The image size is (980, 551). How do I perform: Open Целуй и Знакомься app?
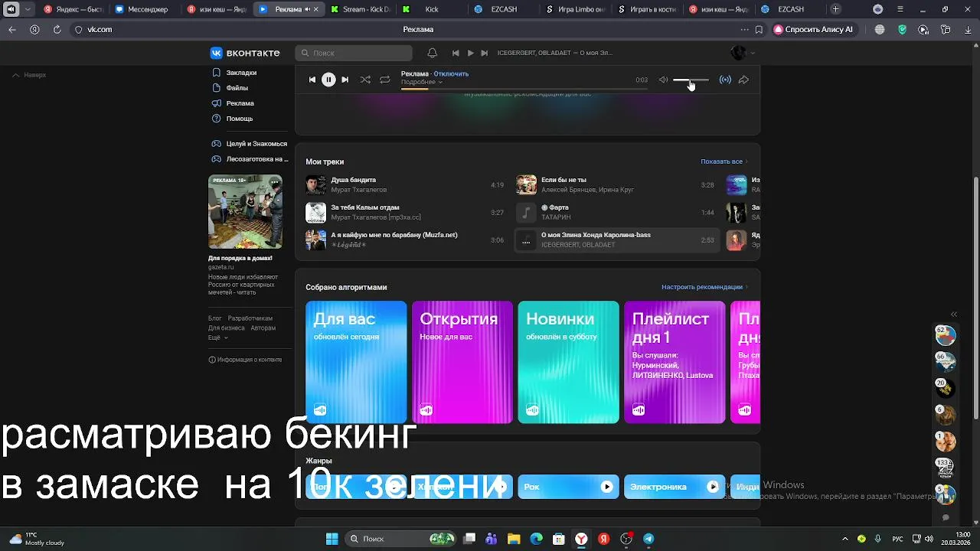(x=250, y=144)
